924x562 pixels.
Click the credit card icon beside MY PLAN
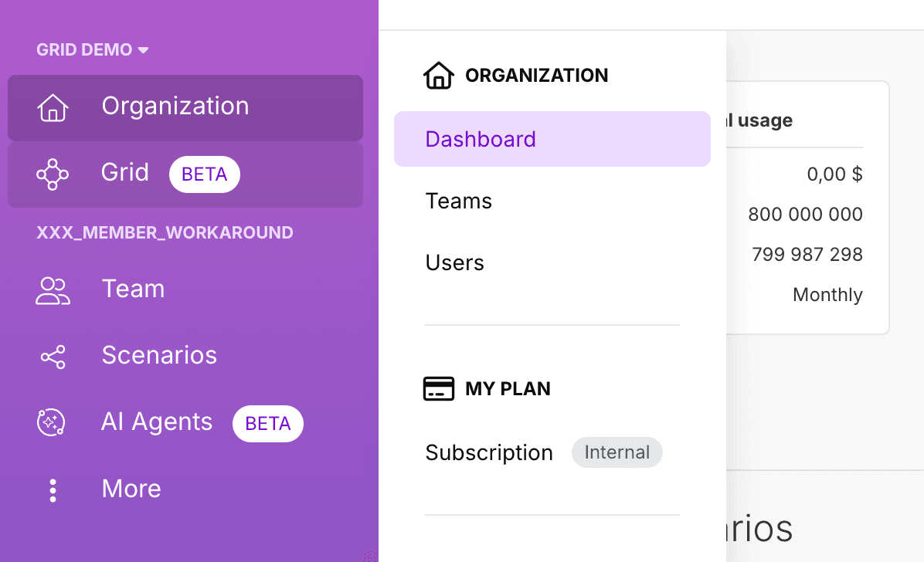pos(438,389)
